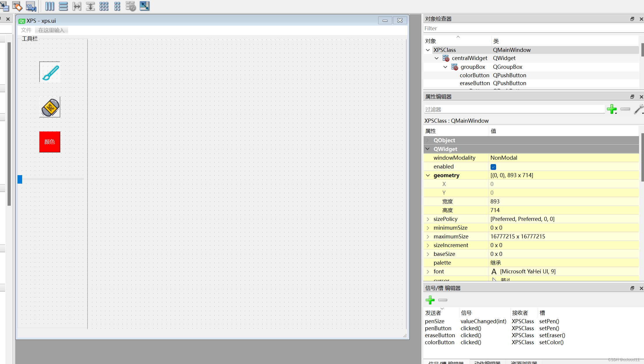
Task: Click the Edit Buddies tag icon
Action: pos(17,6)
